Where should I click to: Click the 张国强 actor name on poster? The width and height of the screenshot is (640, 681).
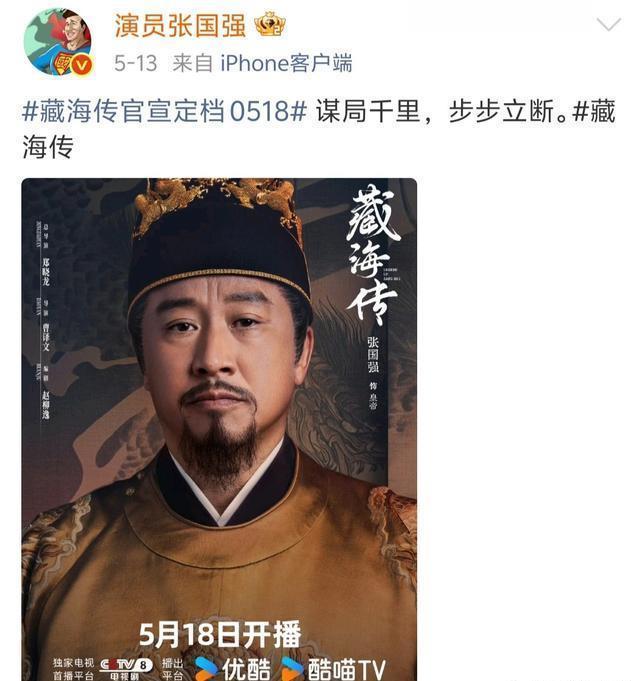(x=373, y=354)
